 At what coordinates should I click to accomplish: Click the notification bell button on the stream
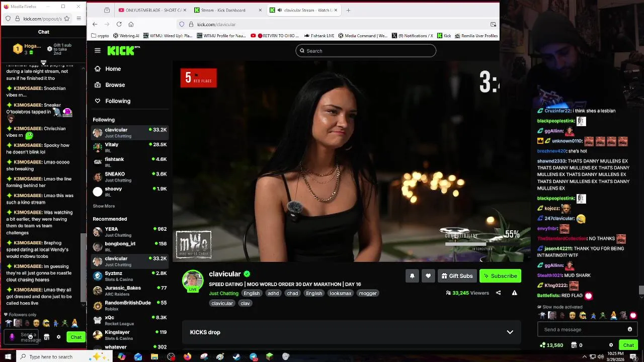pos(412,276)
